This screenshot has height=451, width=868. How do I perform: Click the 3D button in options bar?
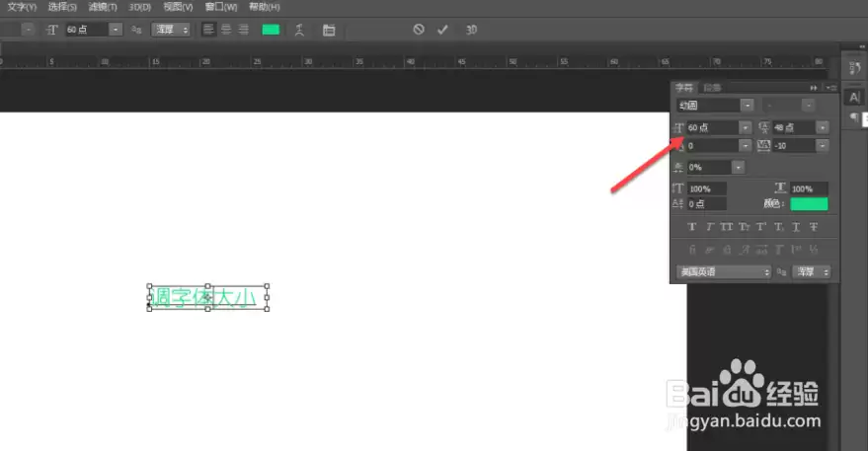(471, 30)
